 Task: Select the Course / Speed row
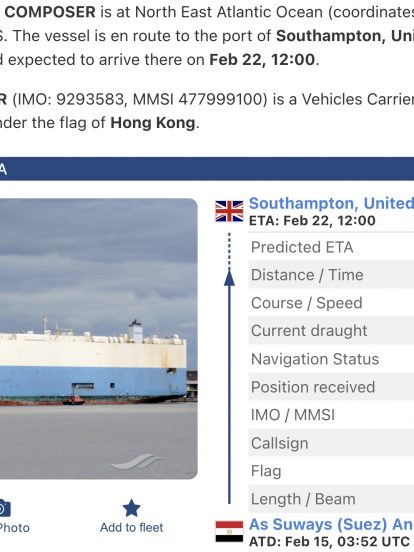[331, 303]
